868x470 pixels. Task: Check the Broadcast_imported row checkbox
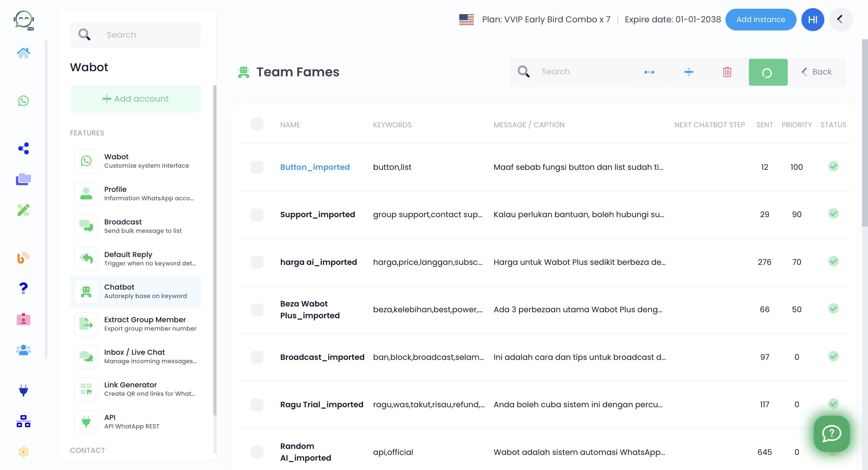[257, 357]
